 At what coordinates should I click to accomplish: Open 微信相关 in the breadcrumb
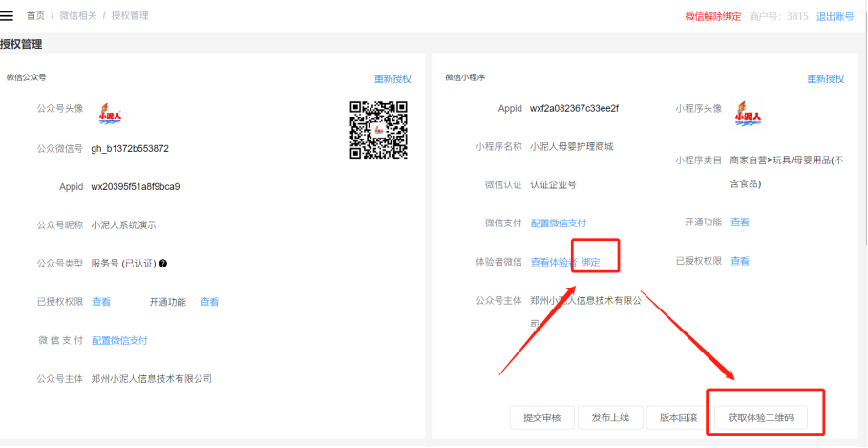[x=78, y=16]
